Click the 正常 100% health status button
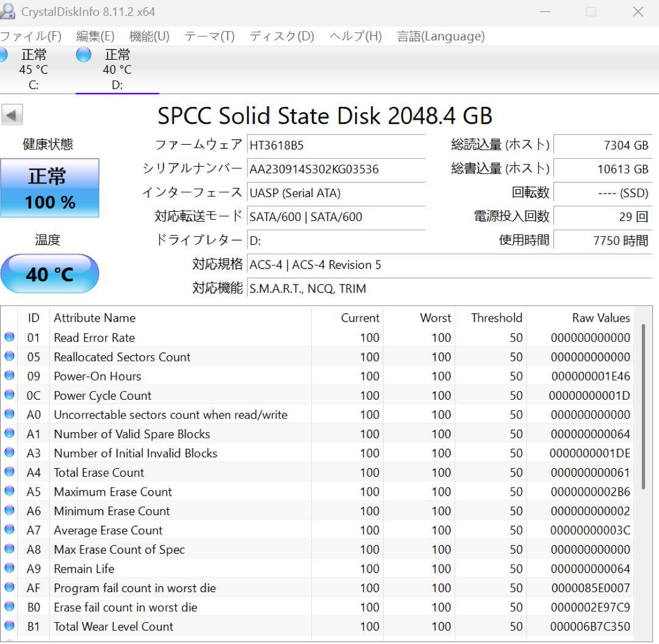 [49, 187]
